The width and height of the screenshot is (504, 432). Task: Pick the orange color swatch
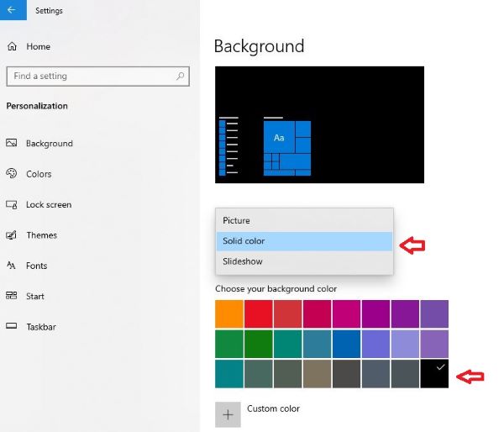(x=228, y=313)
